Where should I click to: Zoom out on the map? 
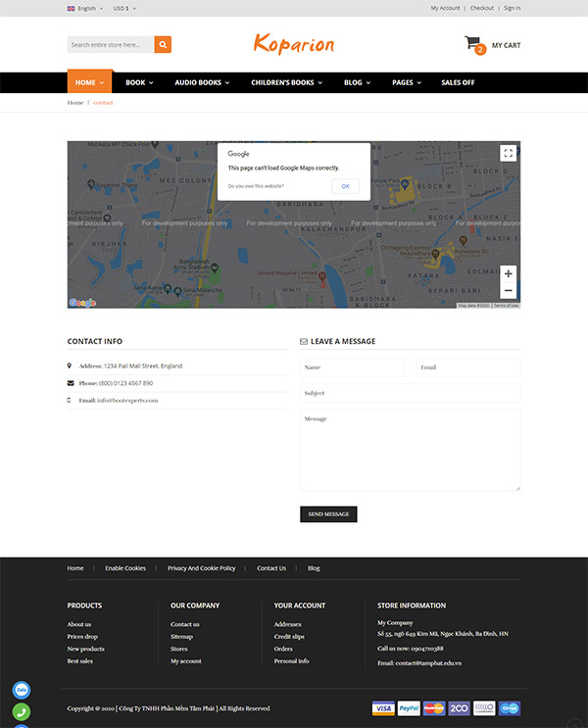click(x=508, y=291)
